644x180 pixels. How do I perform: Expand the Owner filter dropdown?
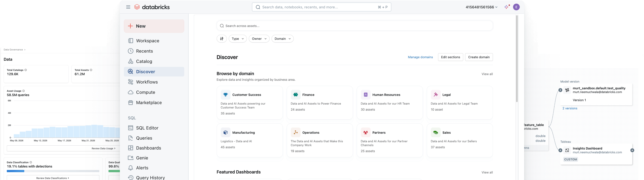pos(259,39)
